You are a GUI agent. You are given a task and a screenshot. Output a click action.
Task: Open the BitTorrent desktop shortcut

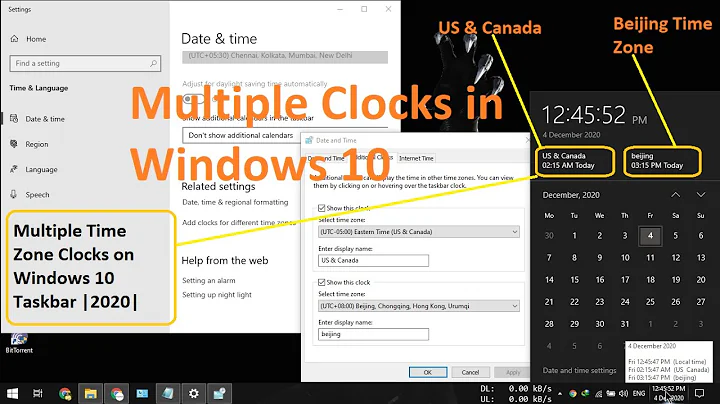pos(19,343)
